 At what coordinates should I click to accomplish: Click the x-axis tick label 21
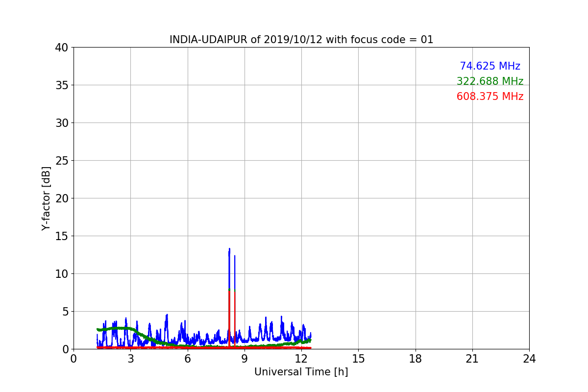[x=472, y=359]
